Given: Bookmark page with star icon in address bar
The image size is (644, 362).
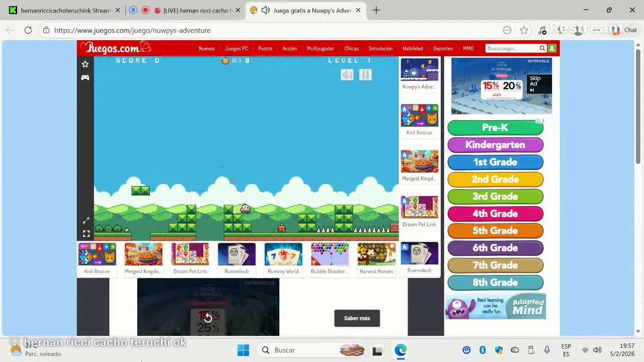Looking at the screenshot, I should (524, 30).
